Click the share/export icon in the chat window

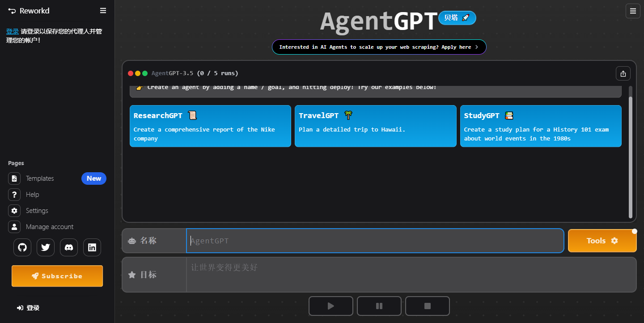point(623,73)
